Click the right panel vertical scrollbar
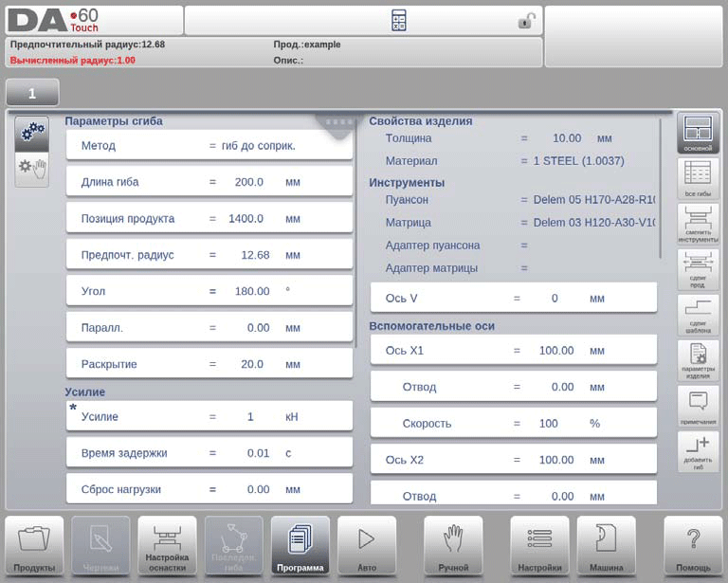The image size is (728, 583). click(662, 190)
